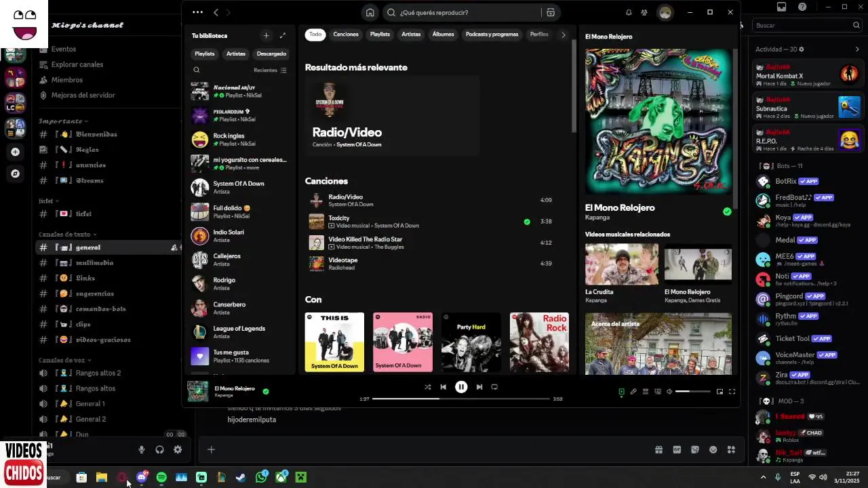Open Spotify notifications bell
This screenshot has height=488, width=868.
[x=629, y=12]
